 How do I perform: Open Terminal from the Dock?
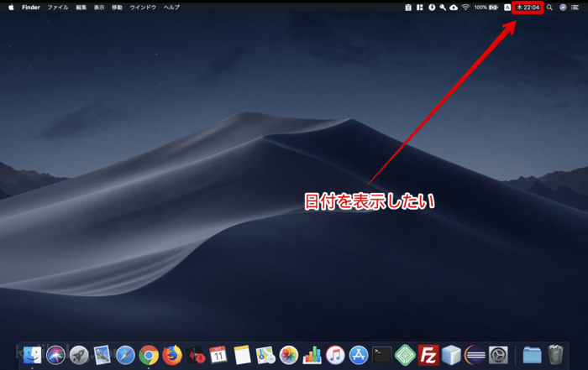(x=381, y=355)
